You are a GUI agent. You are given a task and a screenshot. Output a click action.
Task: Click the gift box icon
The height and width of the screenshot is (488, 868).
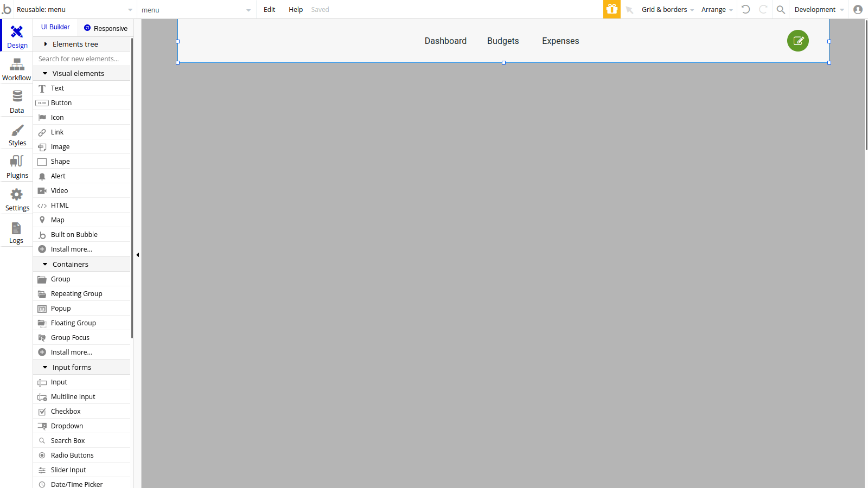(x=612, y=9)
